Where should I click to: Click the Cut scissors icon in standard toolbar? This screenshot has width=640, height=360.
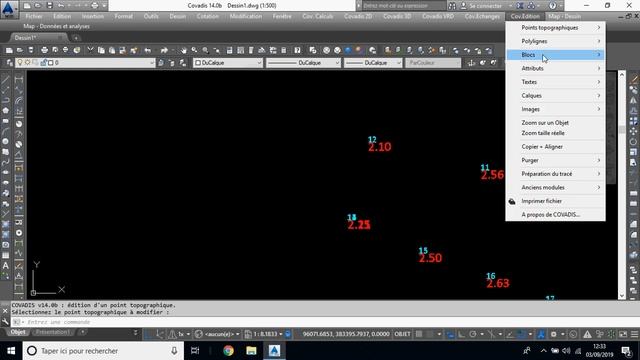tap(90, 50)
